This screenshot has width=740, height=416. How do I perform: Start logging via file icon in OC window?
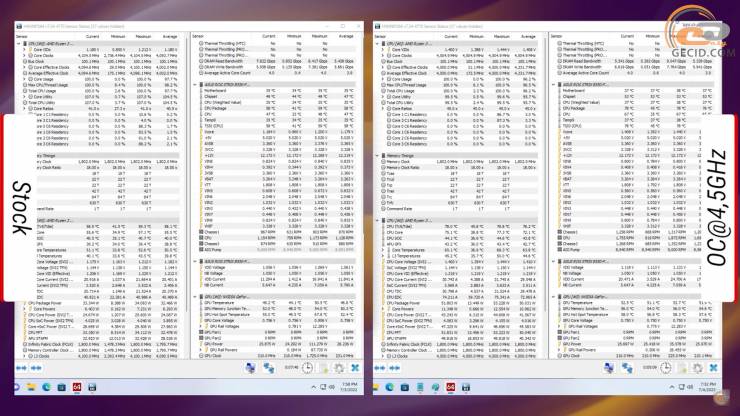point(682,368)
